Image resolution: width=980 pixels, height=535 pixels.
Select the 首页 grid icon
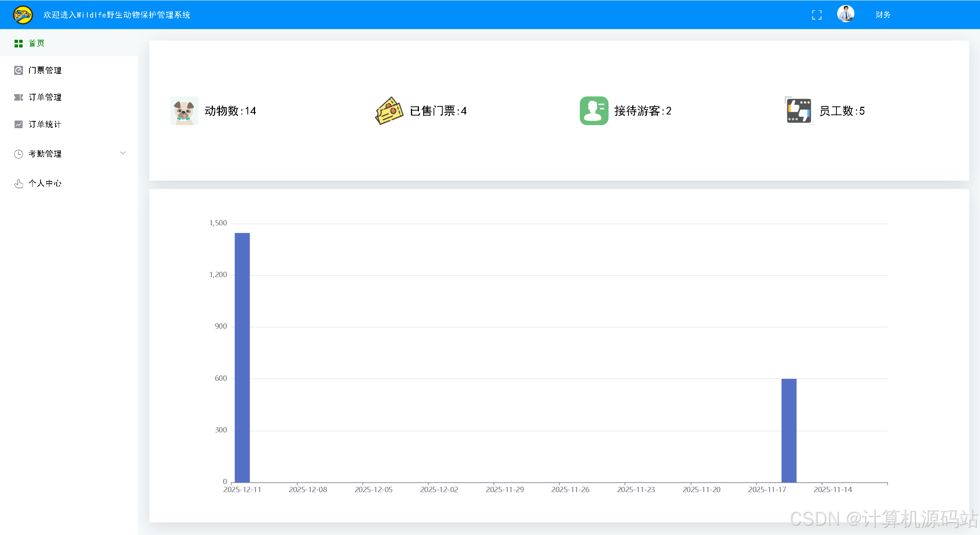tap(18, 44)
